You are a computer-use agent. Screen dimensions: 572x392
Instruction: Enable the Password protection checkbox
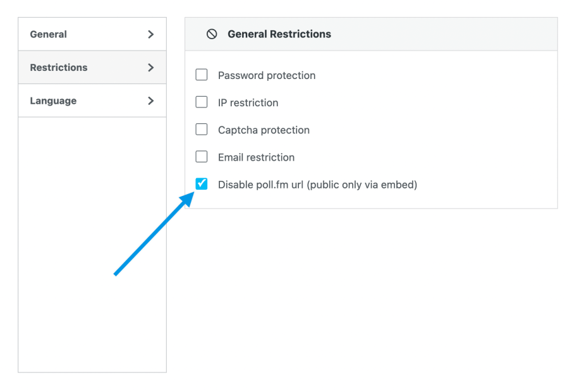202,75
